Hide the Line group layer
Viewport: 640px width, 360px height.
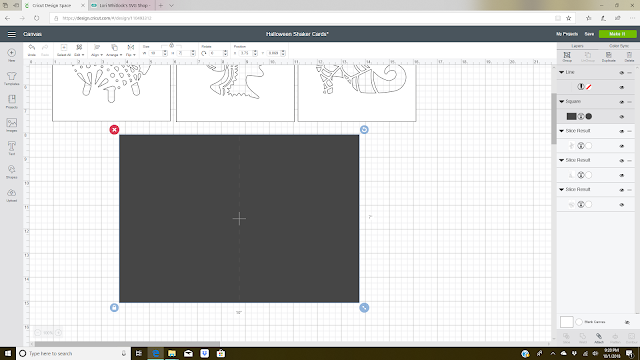(622, 73)
